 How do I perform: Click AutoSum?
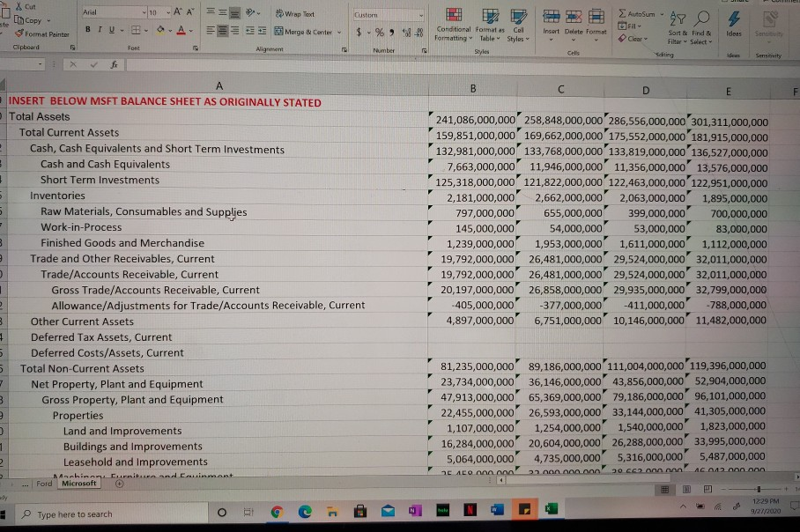(x=637, y=14)
